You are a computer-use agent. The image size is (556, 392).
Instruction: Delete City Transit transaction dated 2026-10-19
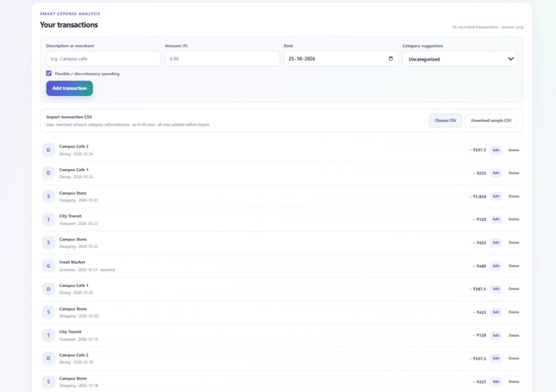tap(514, 335)
